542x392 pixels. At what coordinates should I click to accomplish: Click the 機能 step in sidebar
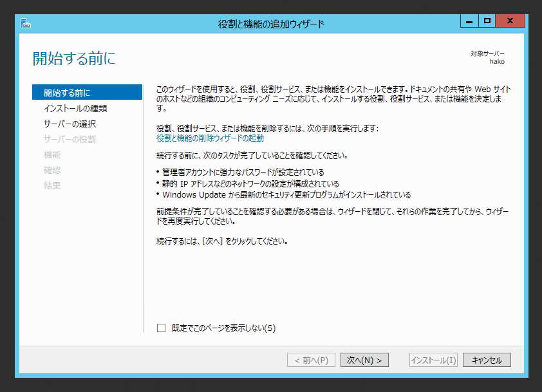click(52, 155)
